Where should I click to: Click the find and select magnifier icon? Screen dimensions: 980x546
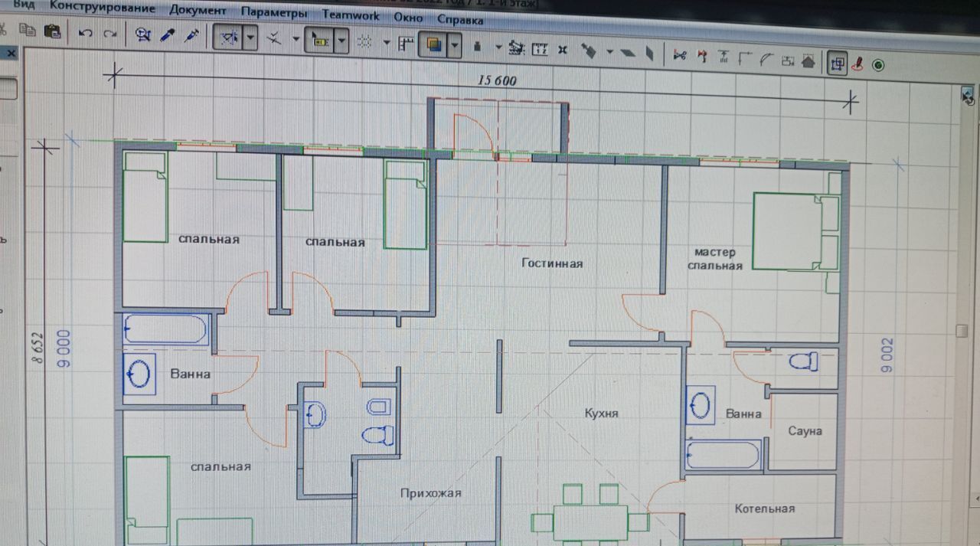pos(142,34)
